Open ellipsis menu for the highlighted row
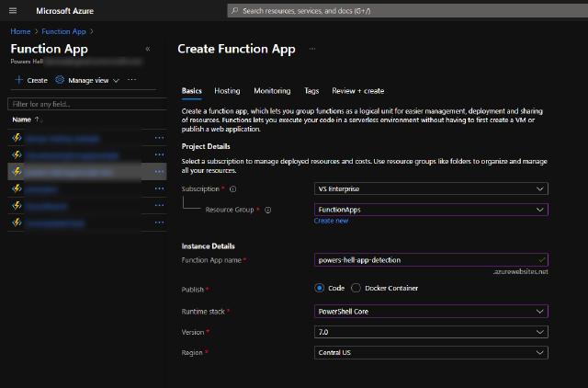 (159, 172)
